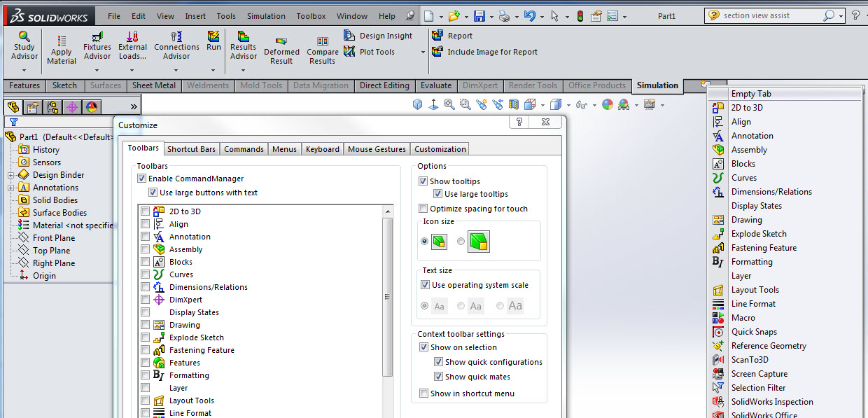Click the Zoom to Fit icon
This screenshot has height=418, width=868.
tap(449, 104)
